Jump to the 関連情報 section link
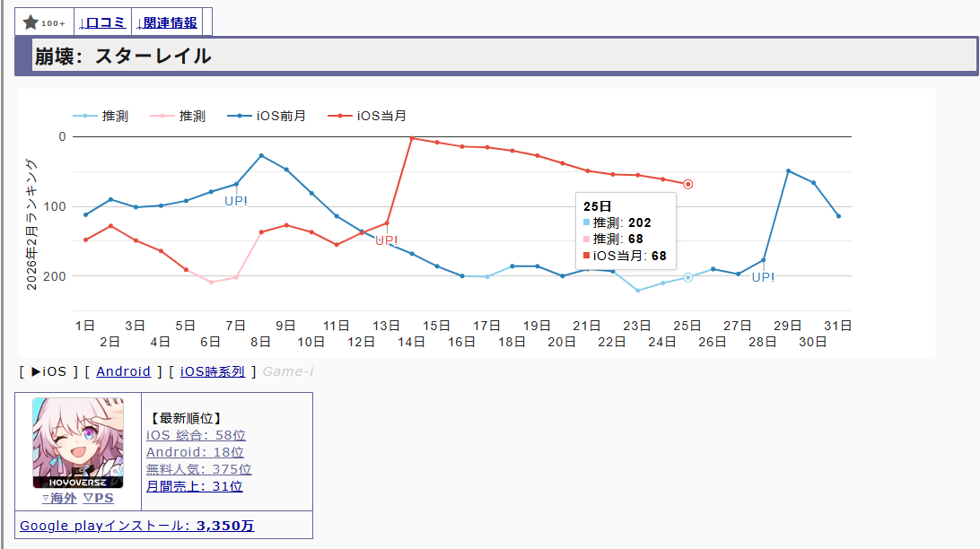 click(167, 22)
